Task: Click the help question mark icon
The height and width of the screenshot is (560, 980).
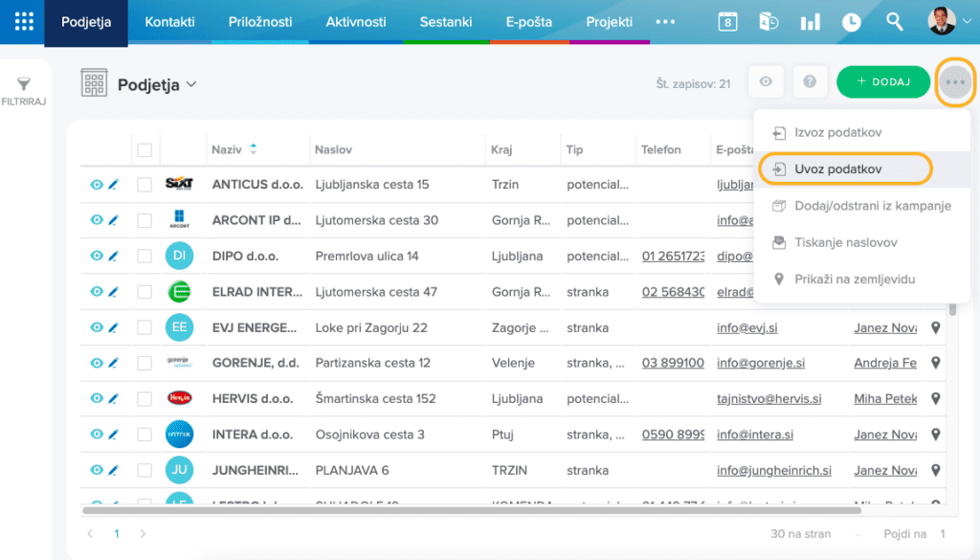Action: [x=810, y=82]
